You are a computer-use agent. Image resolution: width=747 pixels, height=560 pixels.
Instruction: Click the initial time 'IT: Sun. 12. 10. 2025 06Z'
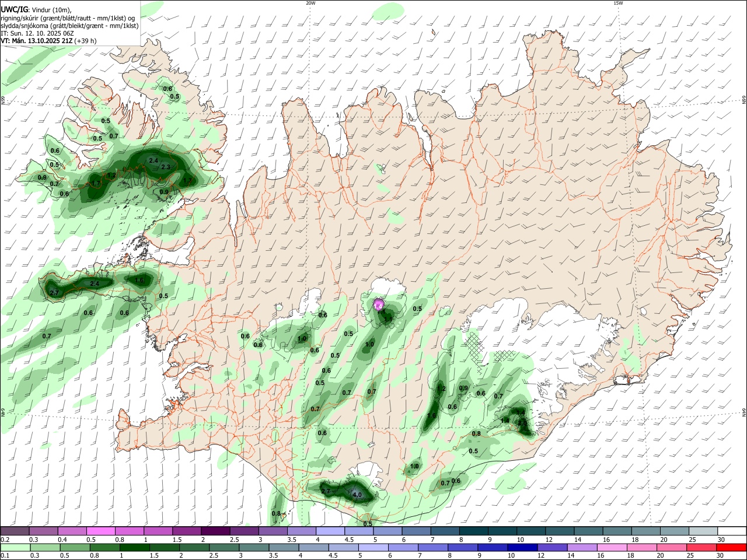(x=37, y=33)
